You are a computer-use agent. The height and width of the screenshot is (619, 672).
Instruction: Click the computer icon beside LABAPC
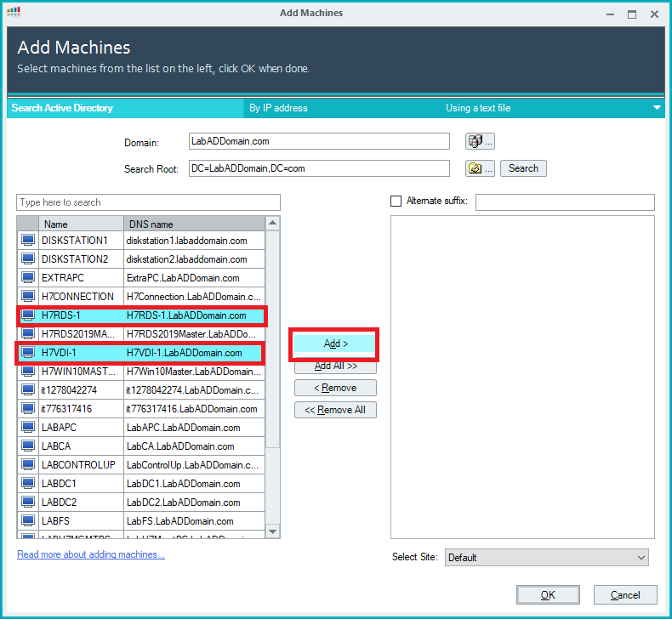(x=28, y=428)
